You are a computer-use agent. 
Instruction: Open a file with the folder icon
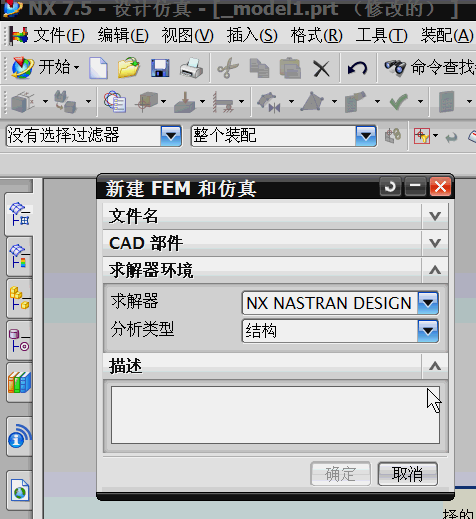pos(128,68)
